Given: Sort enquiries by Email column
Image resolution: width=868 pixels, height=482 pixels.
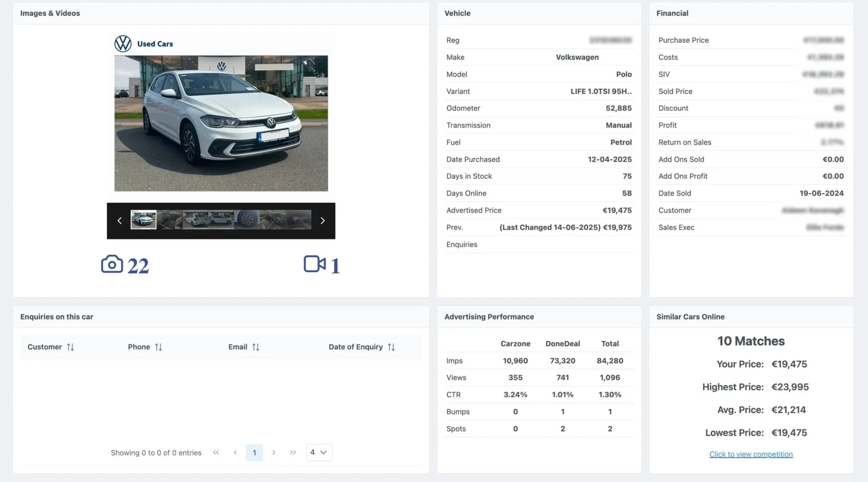Looking at the screenshot, I should click(x=256, y=347).
